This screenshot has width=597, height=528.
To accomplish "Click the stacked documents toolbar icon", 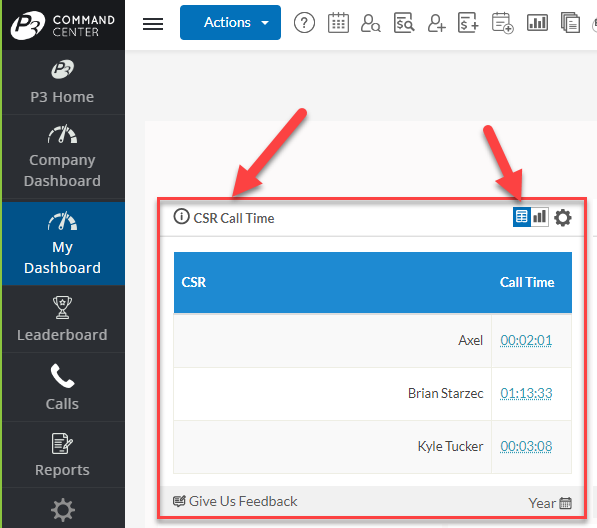I will click(570, 23).
